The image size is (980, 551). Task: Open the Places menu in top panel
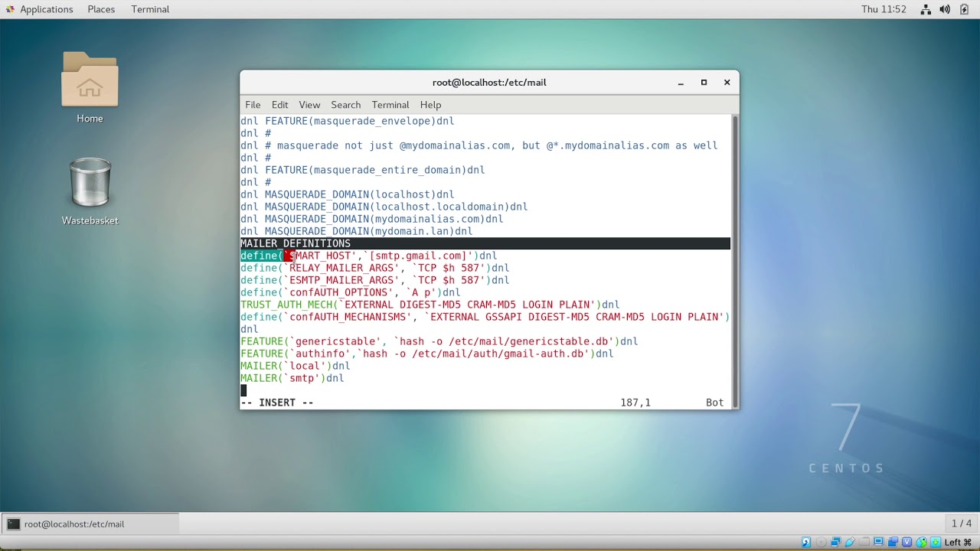(x=101, y=9)
